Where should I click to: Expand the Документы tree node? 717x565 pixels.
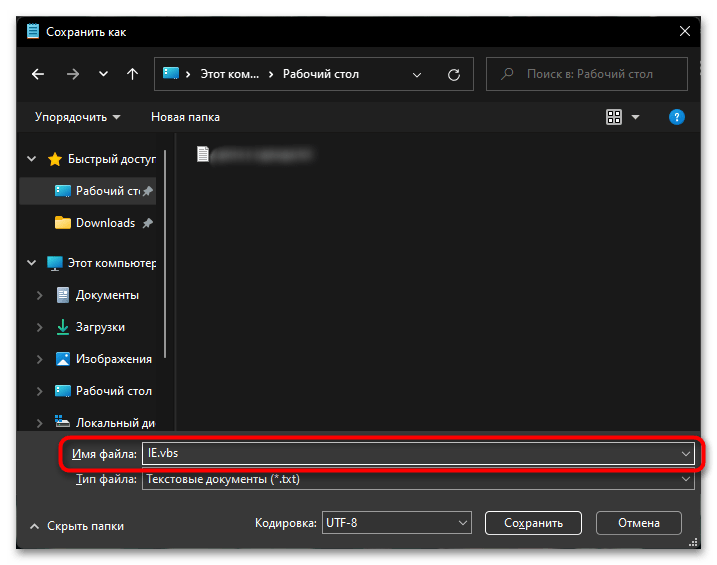click(x=39, y=295)
